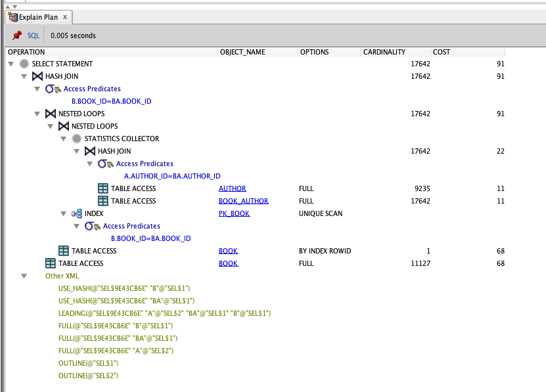Collapse the Other XML section
The height and width of the screenshot is (392, 546).
pyautogui.click(x=24, y=276)
